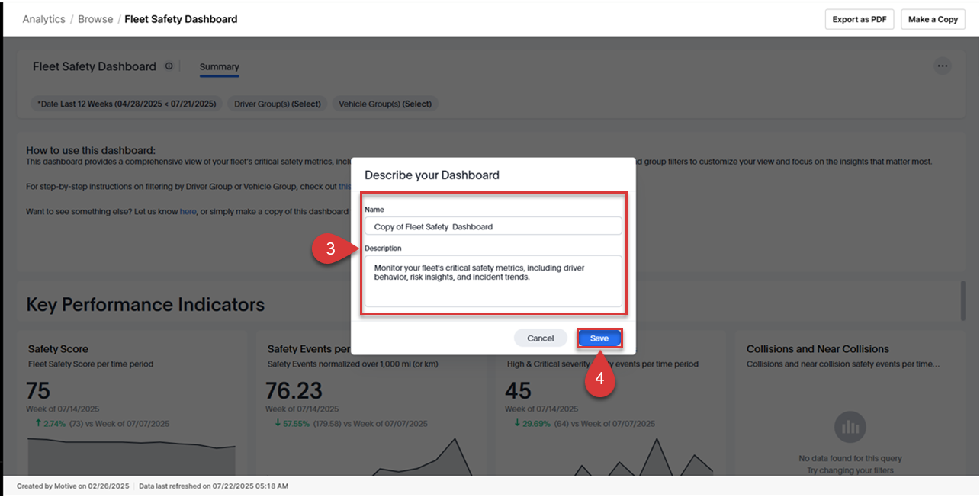Image resolution: width=980 pixels, height=497 pixels.
Task: Edit the dashboard Name field
Action: (493, 226)
